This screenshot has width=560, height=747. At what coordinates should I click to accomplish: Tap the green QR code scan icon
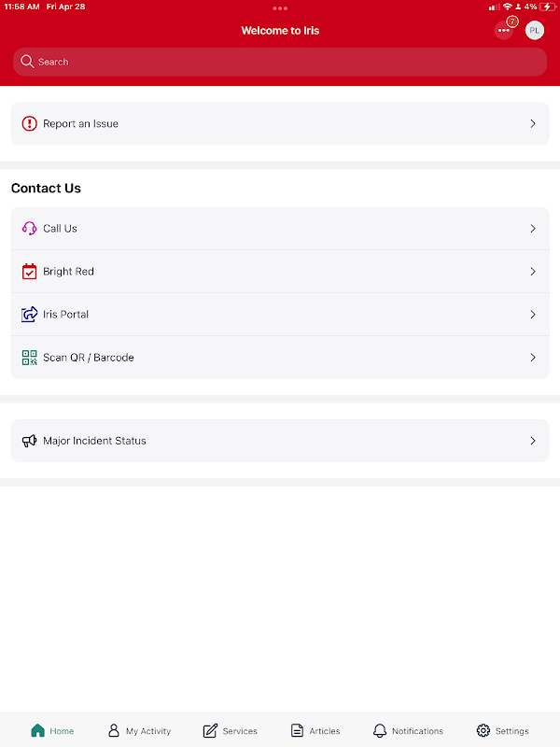[x=30, y=358]
